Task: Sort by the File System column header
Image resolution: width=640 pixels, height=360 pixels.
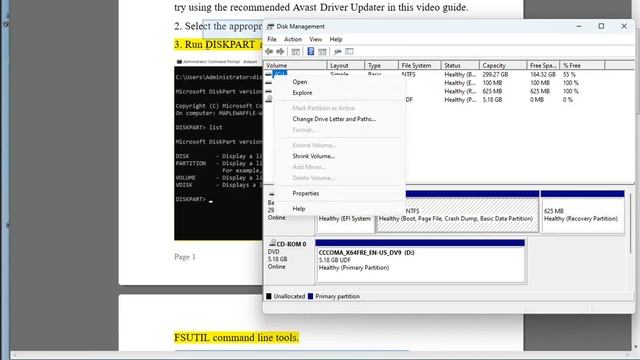Action: (x=420, y=65)
